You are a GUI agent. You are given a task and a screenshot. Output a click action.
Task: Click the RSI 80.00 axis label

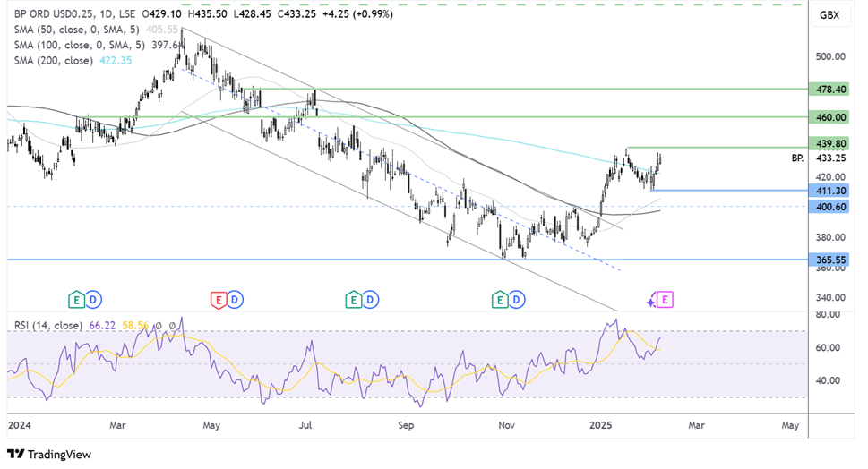828,315
